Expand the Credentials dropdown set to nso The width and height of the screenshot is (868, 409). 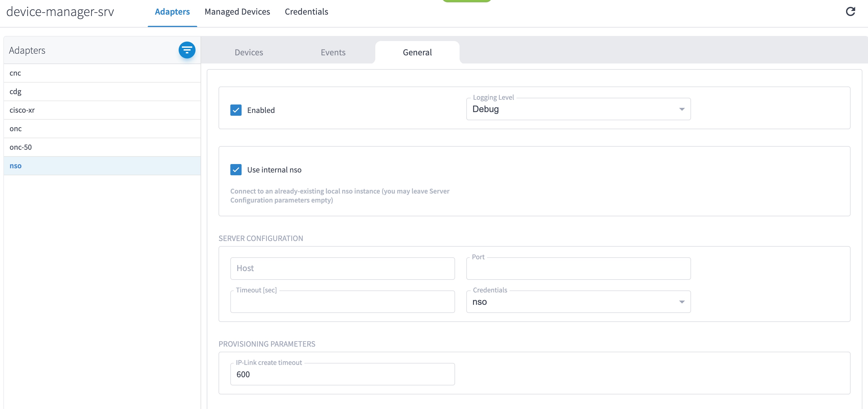click(578, 302)
